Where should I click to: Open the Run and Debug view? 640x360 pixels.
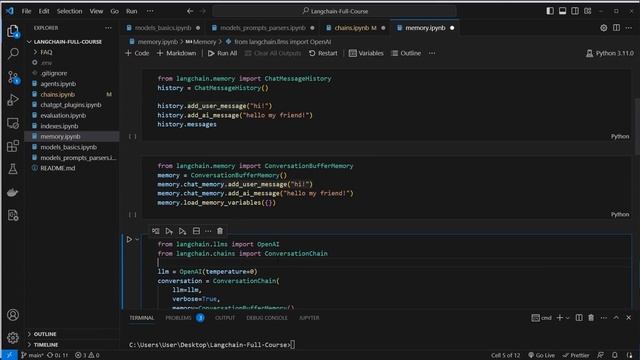click(x=13, y=100)
